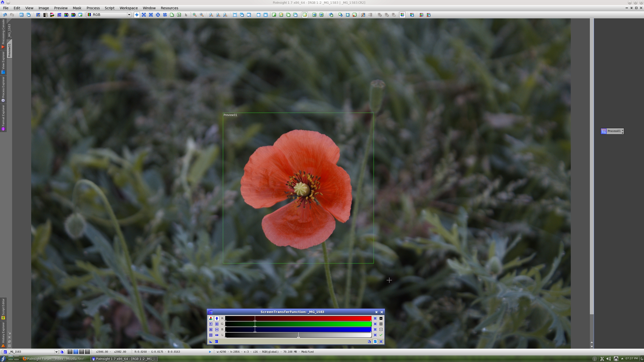Screen dimensions: 644x362
Task: Adjust the green channel STF midtones slider
Action: (x=255, y=324)
